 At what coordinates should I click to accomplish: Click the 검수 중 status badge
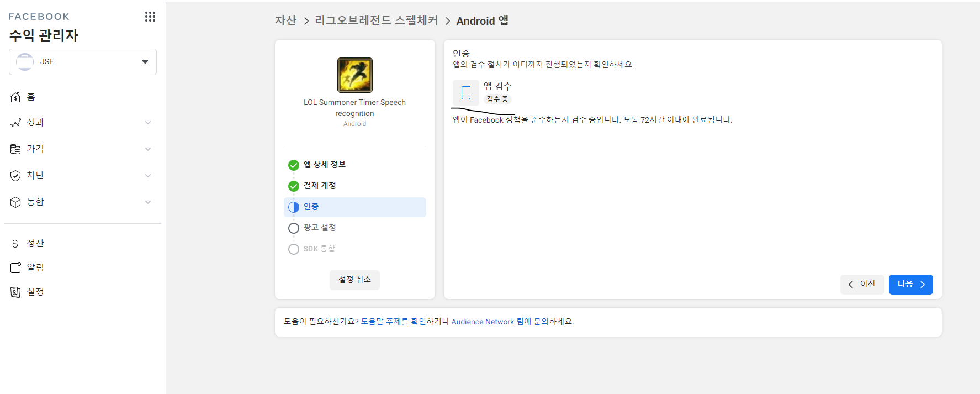pyautogui.click(x=497, y=99)
